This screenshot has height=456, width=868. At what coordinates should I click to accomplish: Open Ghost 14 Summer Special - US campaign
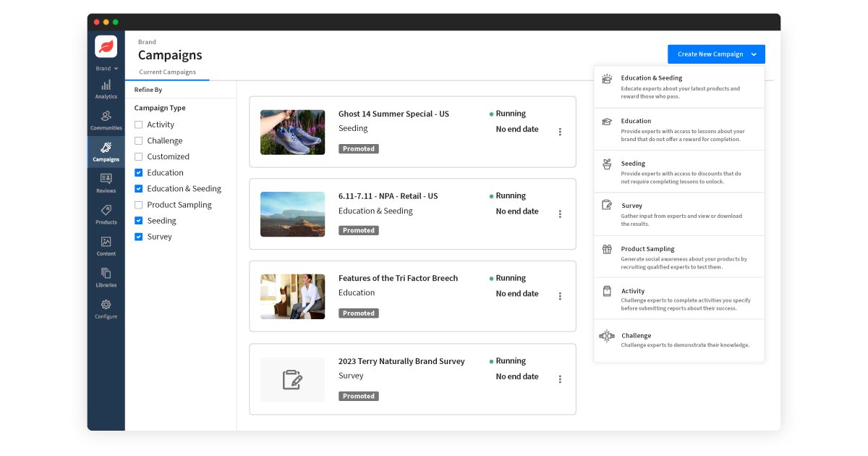(x=393, y=114)
